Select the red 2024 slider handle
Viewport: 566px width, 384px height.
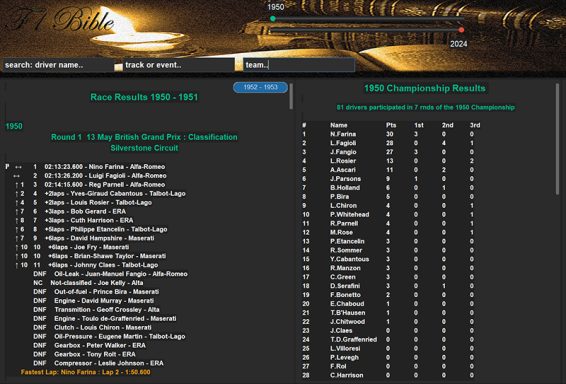point(461,30)
